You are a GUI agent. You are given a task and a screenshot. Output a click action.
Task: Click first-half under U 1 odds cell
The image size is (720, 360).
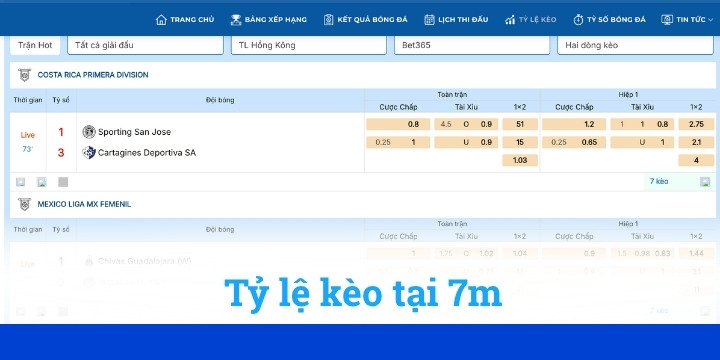(x=642, y=142)
